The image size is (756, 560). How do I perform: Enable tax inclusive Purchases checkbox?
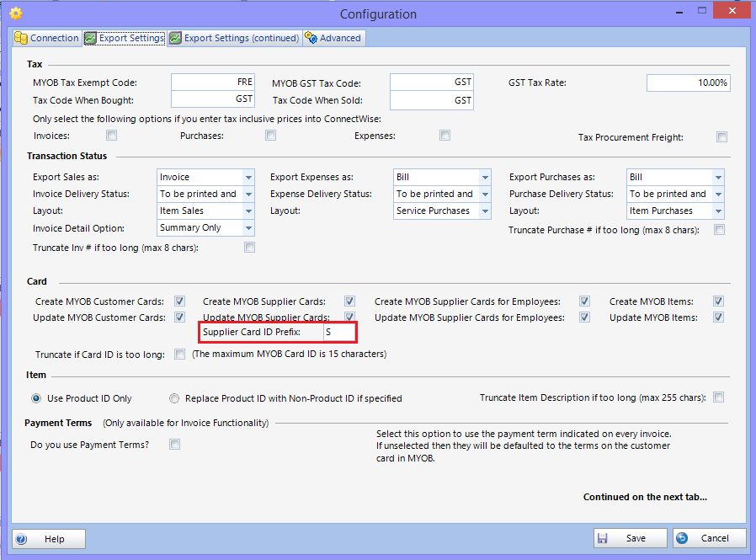(270, 136)
